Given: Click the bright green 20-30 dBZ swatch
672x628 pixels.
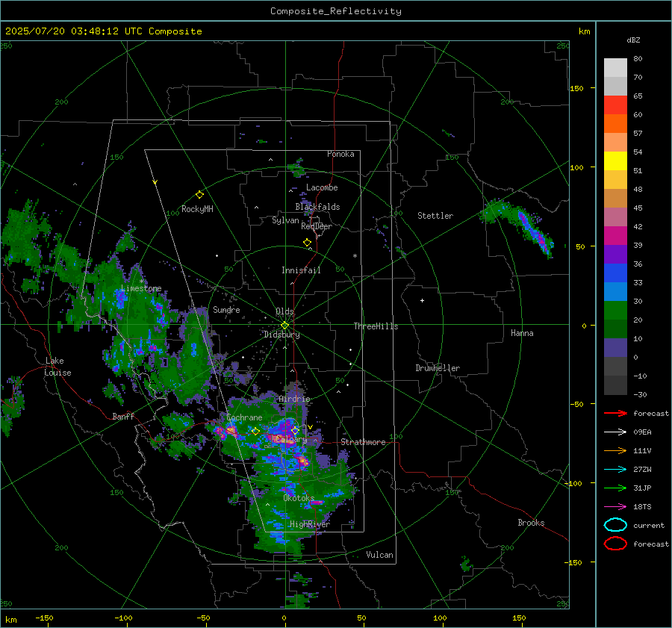Looking at the screenshot, I should (615, 311).
